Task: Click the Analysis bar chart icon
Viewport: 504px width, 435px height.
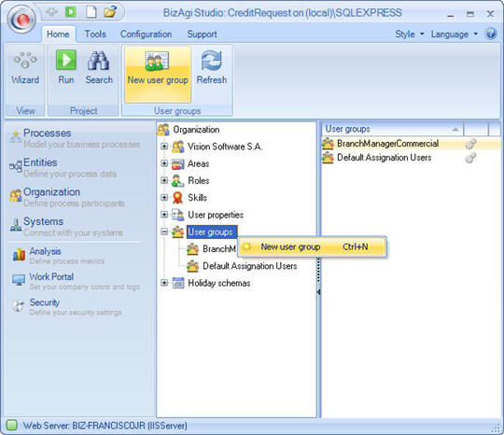Action: click(19, 254)
